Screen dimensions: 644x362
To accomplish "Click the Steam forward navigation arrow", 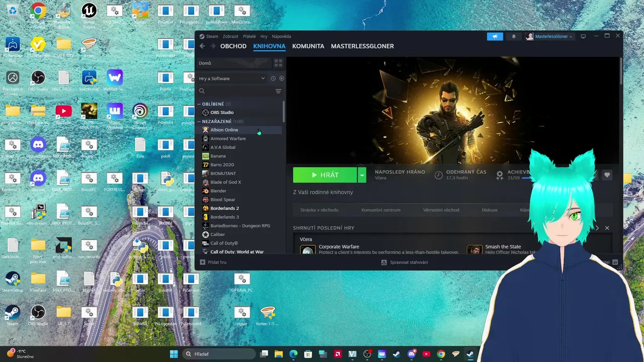I will point(213,46).
